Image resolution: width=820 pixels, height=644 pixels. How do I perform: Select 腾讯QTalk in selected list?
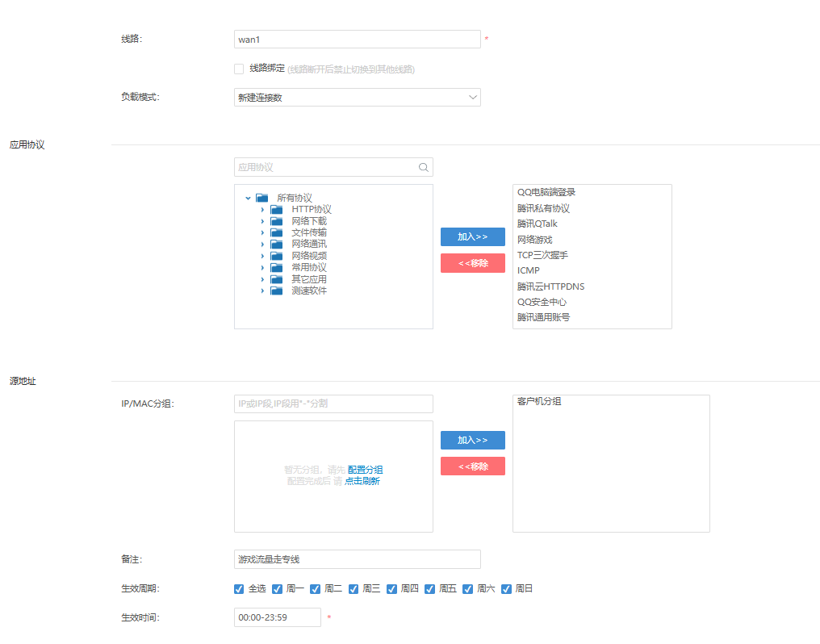(537, 224)
